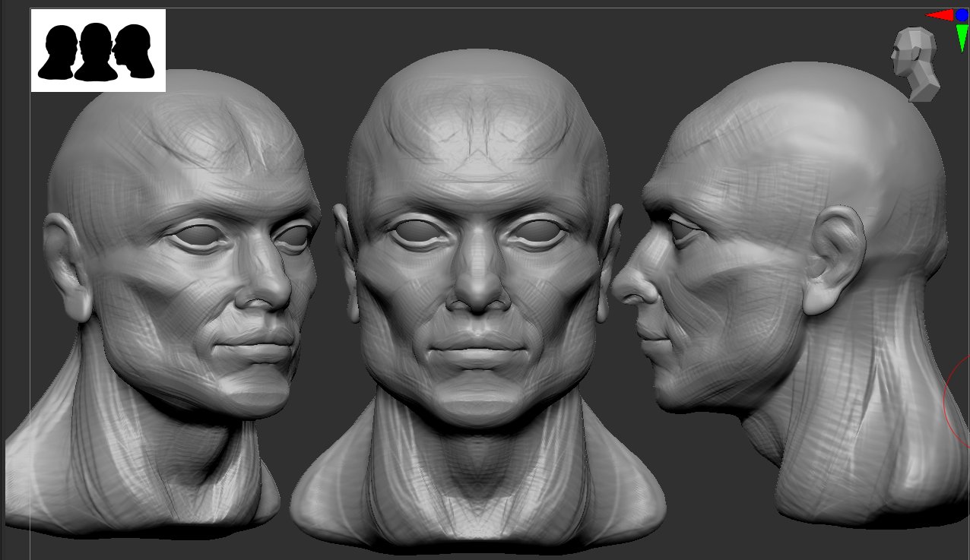Select the three-quarter view head sculpt

163,304
